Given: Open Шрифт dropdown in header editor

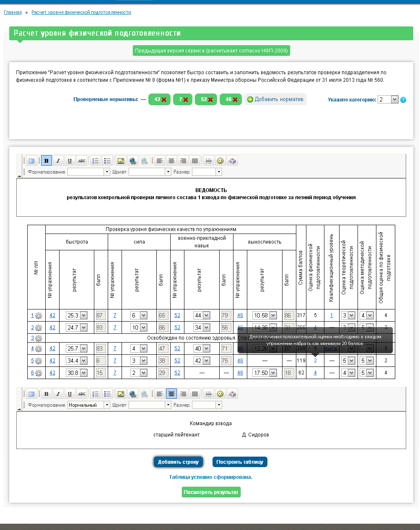Looking at the screenshot, I should click(150, 172).
